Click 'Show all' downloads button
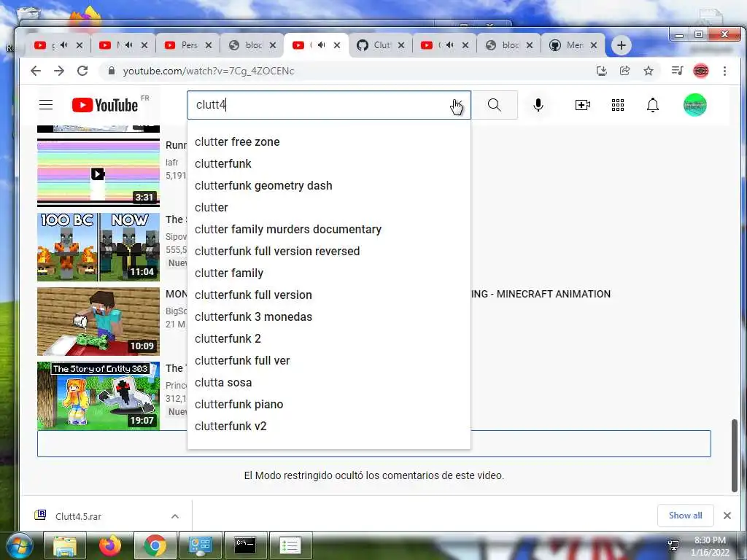747x560 pixels. 686,516
